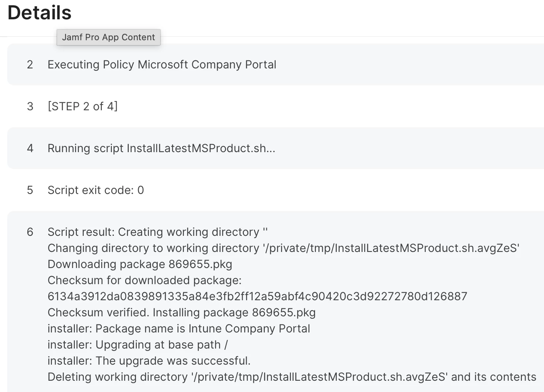The height and width of the screenshot is (392, 544).
Task: Click the Package name is Intune Company Portal line
Action: point(179,329)
